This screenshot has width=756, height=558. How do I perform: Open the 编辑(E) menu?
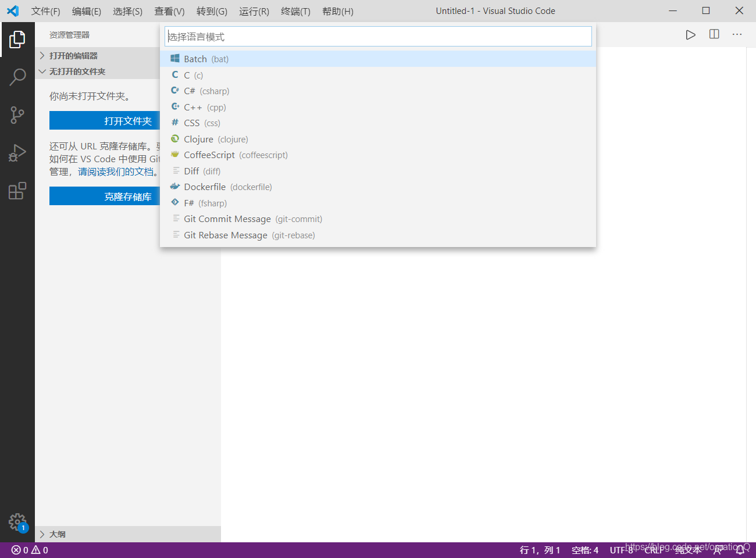(x=87, y=11)
